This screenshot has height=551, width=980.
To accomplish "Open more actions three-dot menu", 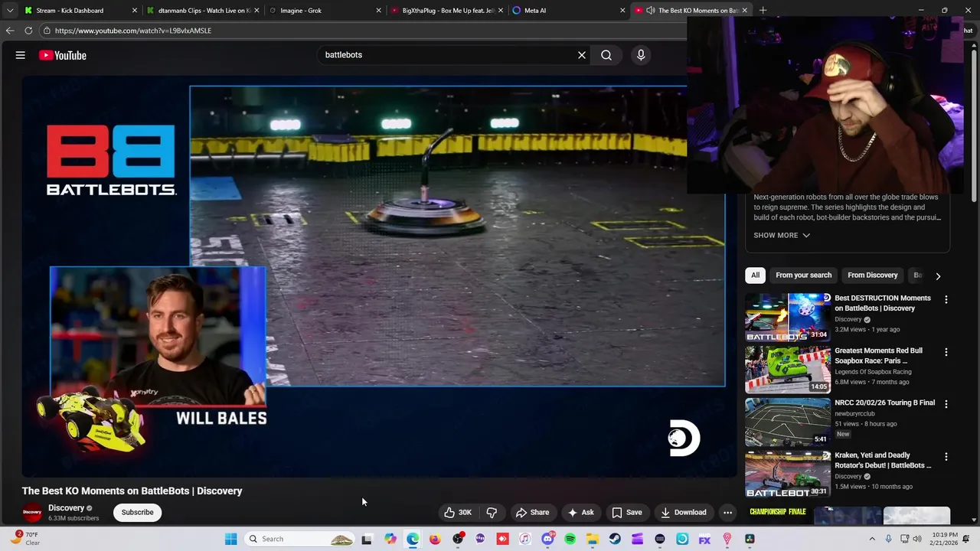I will 728,512.
